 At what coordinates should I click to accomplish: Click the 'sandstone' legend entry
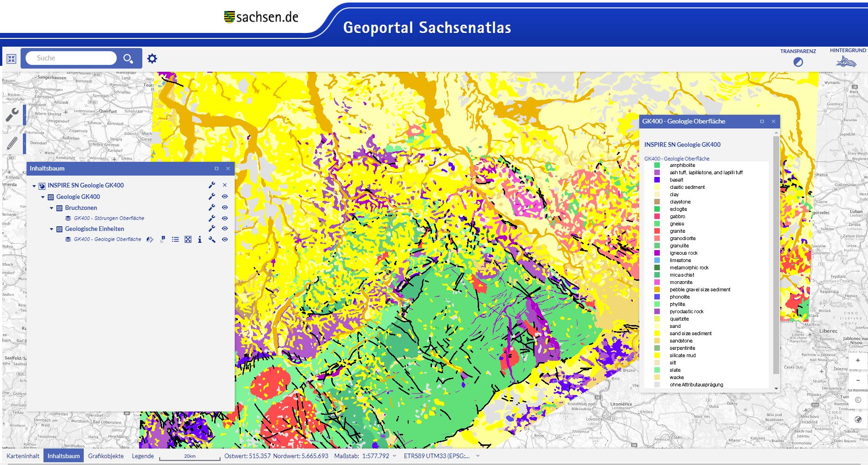click(681, 341)
